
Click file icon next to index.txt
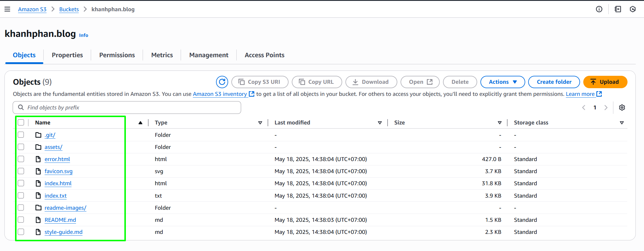[38, 196]
